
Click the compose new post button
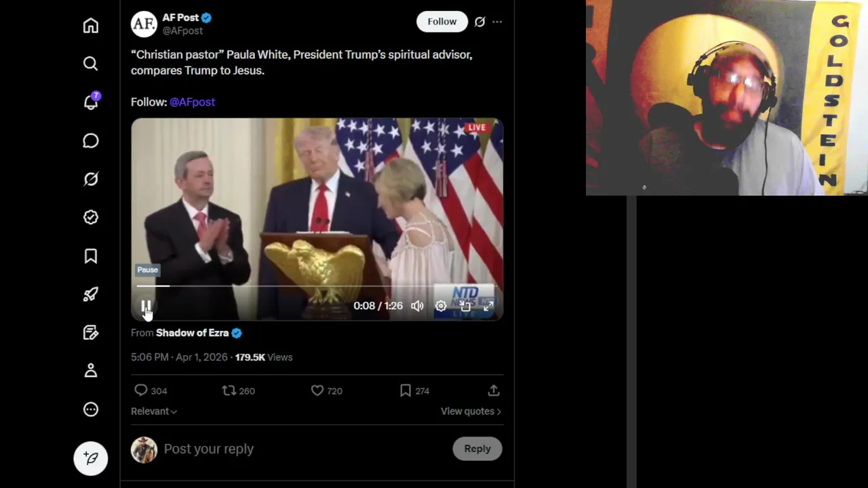pos(91,458)
